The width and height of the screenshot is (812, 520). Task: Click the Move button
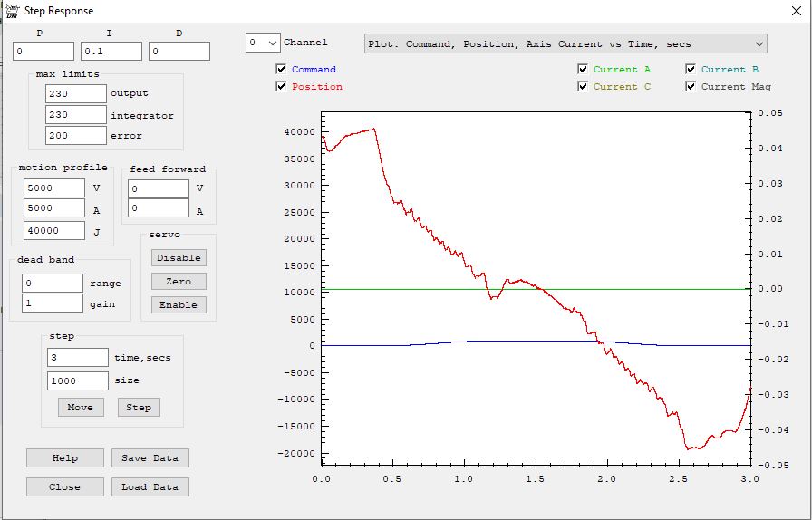[x=81, y=408]
